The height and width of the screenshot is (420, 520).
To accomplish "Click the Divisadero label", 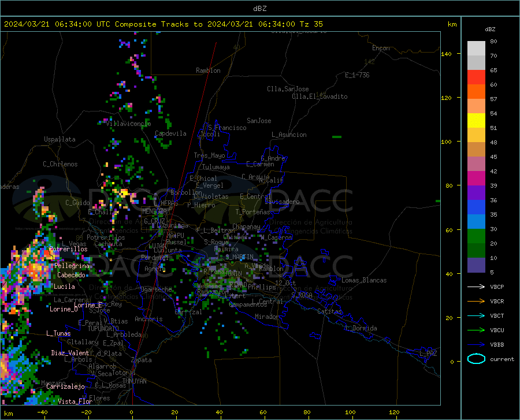I will pos(282,202).
